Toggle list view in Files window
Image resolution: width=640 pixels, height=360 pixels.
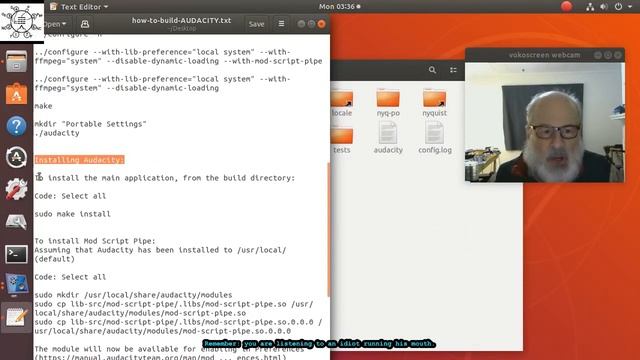[453, 70]
